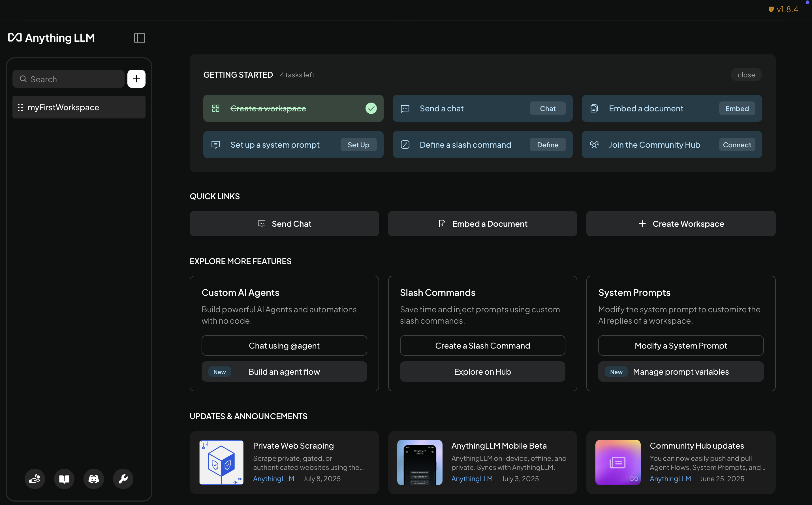Viewport: 812px width, 505px height.
Task: Click the Create Workspace quick link
Action: click(681, 223)
